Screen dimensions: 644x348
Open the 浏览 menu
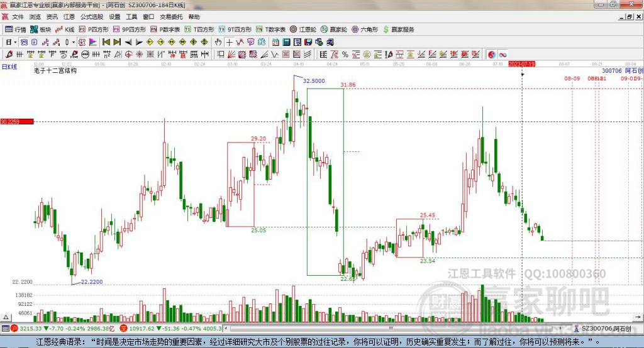click(35, 17)
